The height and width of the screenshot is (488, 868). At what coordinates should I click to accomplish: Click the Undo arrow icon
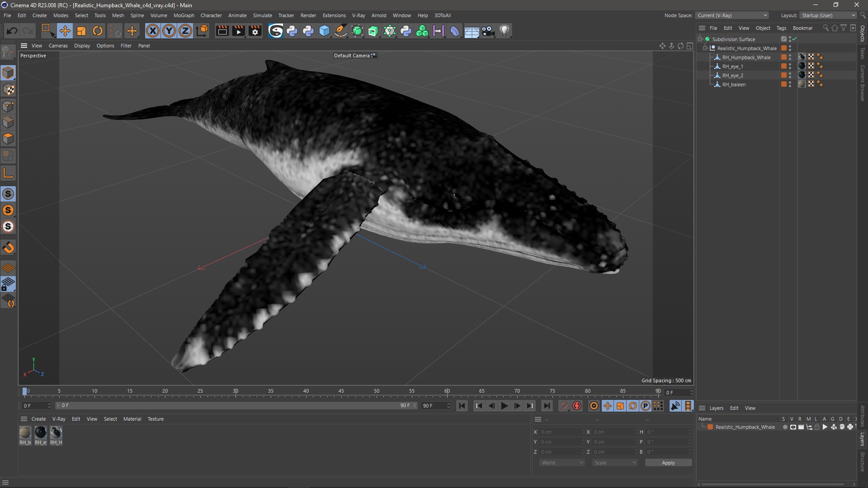pos(12,31)
